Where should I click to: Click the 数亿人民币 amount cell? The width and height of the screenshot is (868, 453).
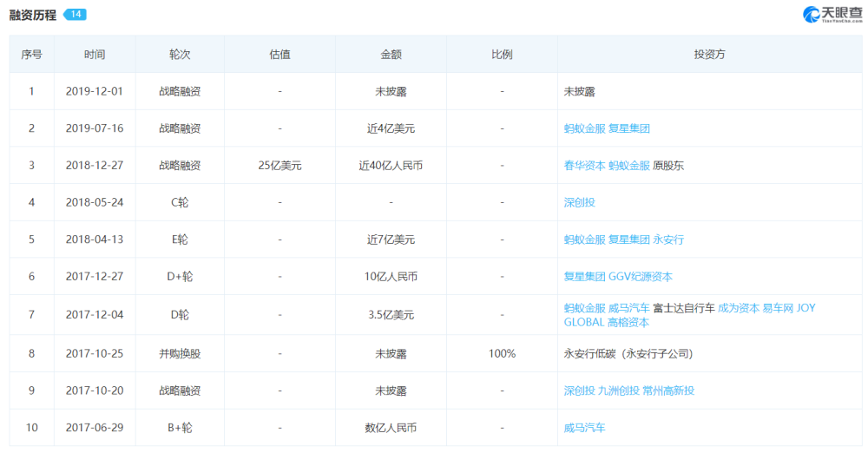[391, 428]
